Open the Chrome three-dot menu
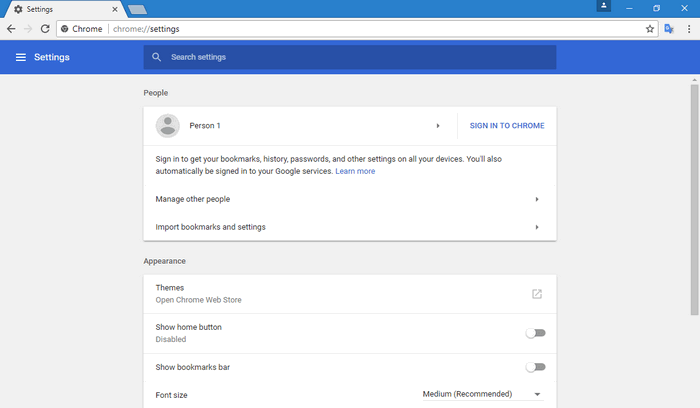Screen dimensions: 700x408 click(x=689, y=29)
